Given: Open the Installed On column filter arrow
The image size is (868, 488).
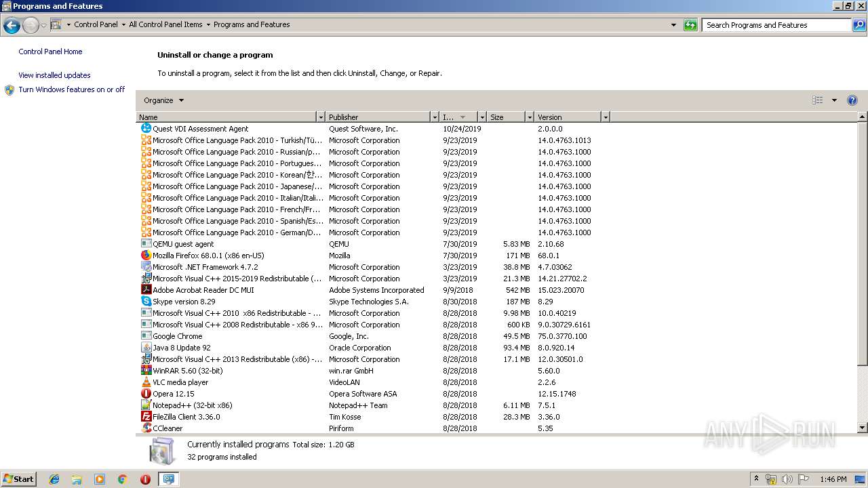Looking at the screenshot, I should click(x=482, y=117).
